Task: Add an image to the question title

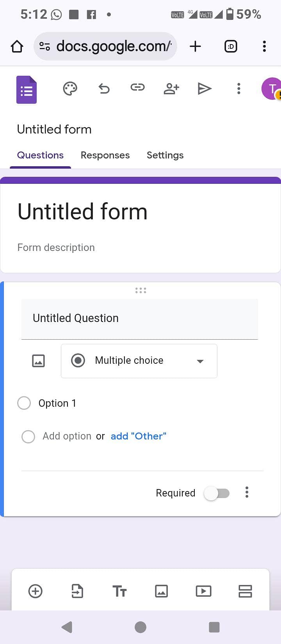Action: [x=38, y=361]
